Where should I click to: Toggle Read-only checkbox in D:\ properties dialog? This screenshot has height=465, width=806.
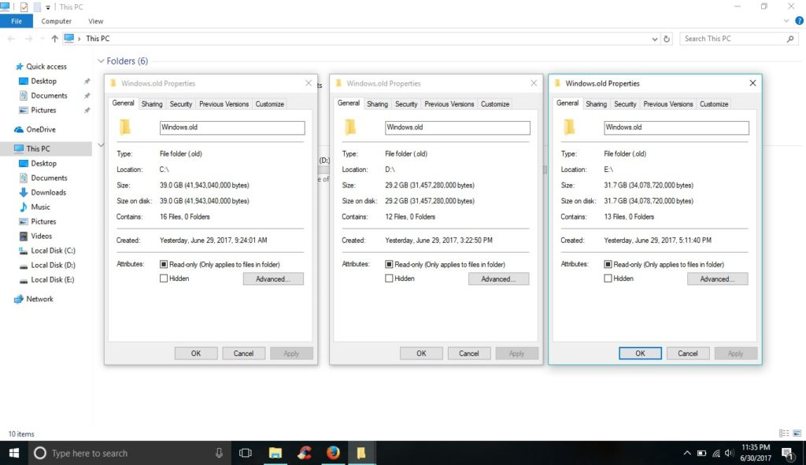coord(389,264)
